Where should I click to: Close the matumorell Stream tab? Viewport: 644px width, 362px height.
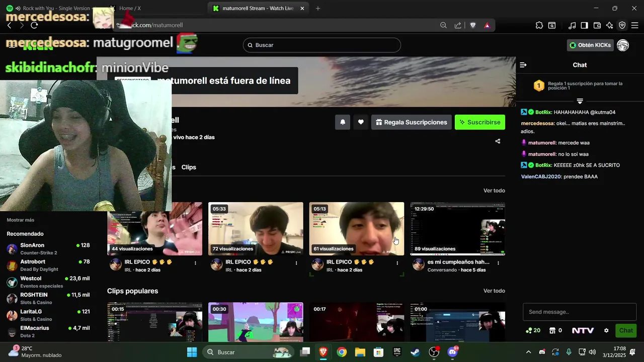tap(302, 8)
